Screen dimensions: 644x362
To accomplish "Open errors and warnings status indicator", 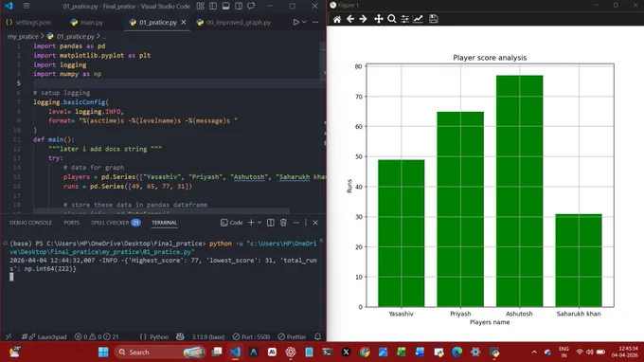I will pyautogui.click(x=97, y=336).
